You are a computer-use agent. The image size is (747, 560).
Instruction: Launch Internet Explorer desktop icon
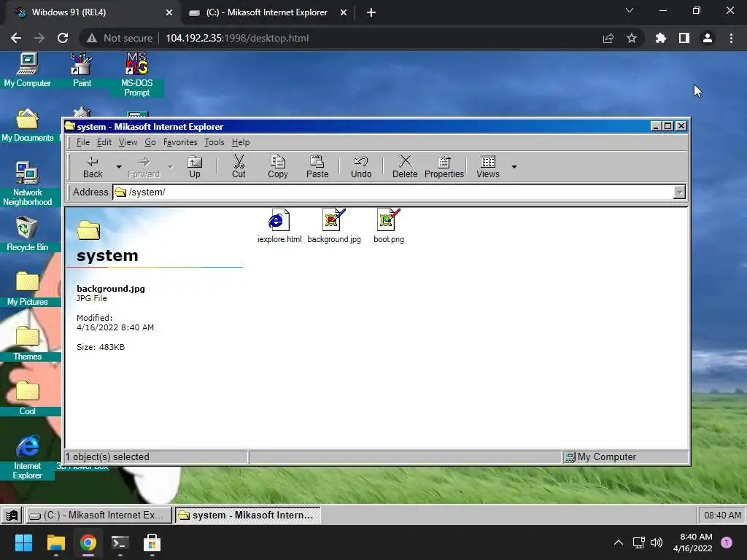[x=27, y=457]
